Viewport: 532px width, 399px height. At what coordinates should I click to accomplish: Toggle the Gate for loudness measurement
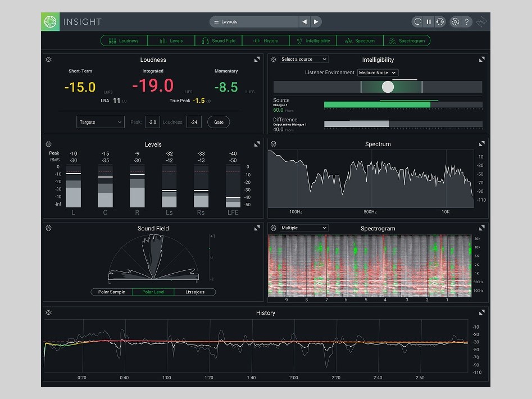tap(218, 122)
